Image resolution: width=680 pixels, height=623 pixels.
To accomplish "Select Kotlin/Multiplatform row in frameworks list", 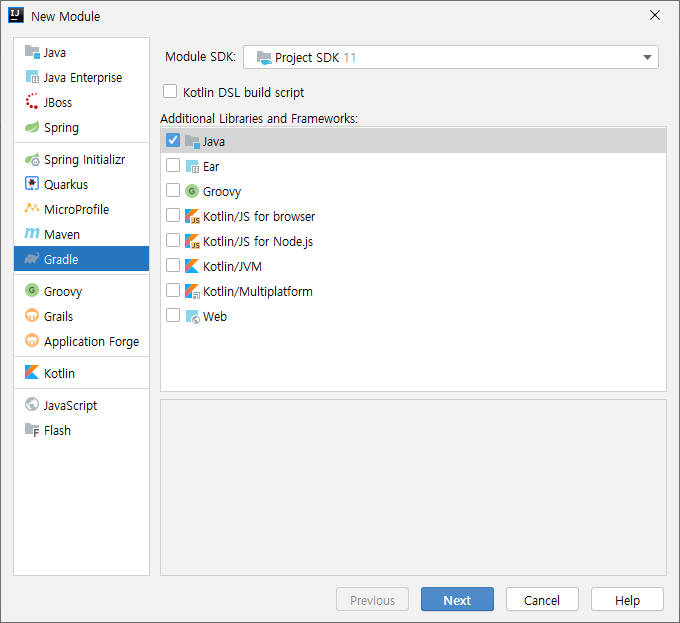I will point(257,291).
